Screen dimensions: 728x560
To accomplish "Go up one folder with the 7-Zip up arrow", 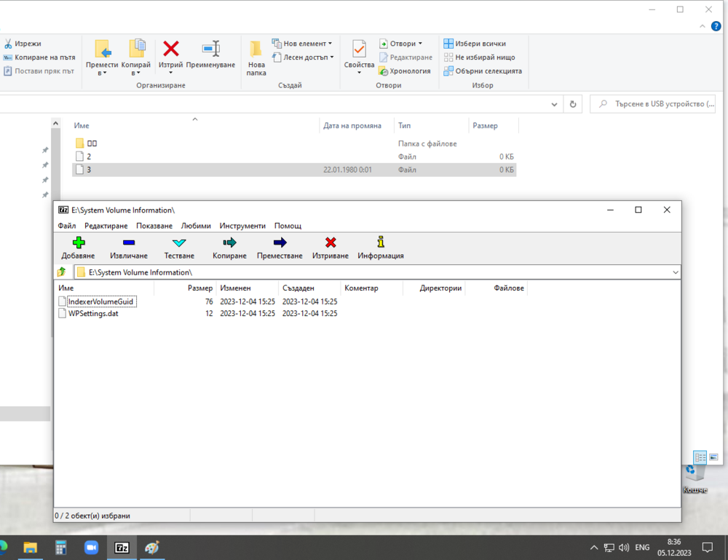I will 62,272.
